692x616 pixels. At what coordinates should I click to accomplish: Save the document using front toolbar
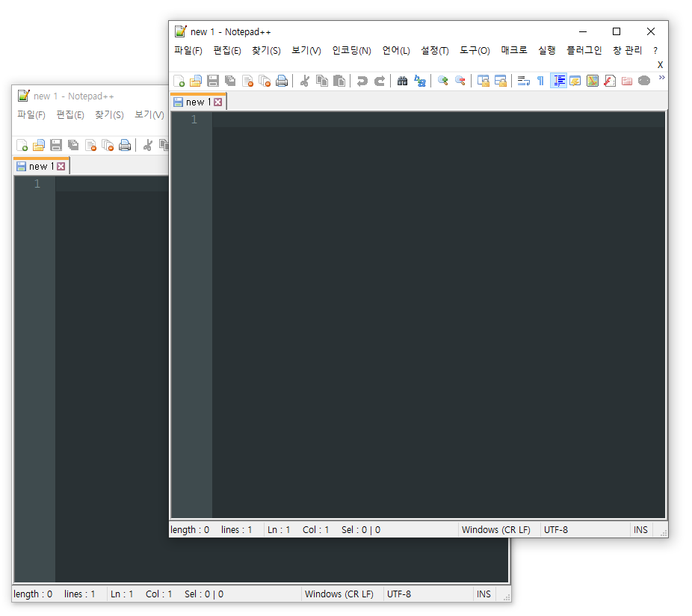click(x=213, y=81)
